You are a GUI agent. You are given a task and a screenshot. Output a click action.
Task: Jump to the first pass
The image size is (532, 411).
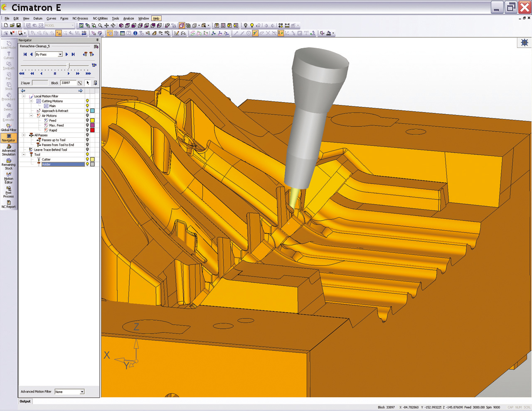[x=25, y=54]
